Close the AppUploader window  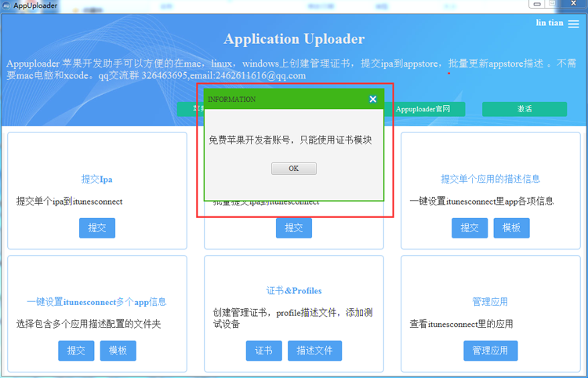pos(574,3)
